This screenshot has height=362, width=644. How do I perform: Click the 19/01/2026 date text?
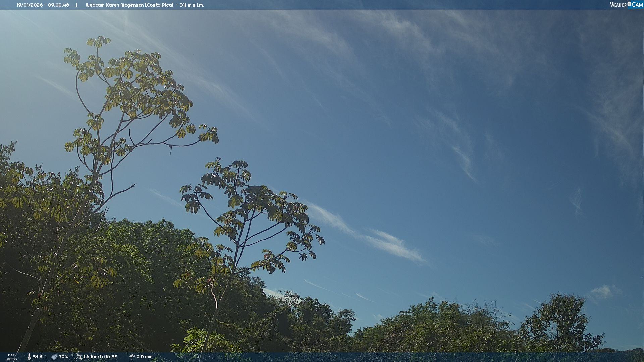pyautogui.click(x=30, y=5)
